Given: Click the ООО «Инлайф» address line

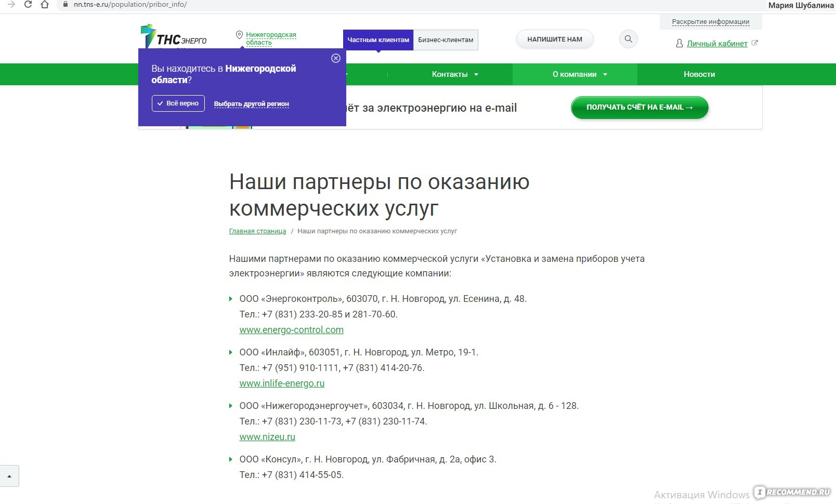Looking at the screenshot, I should [359, 352].
